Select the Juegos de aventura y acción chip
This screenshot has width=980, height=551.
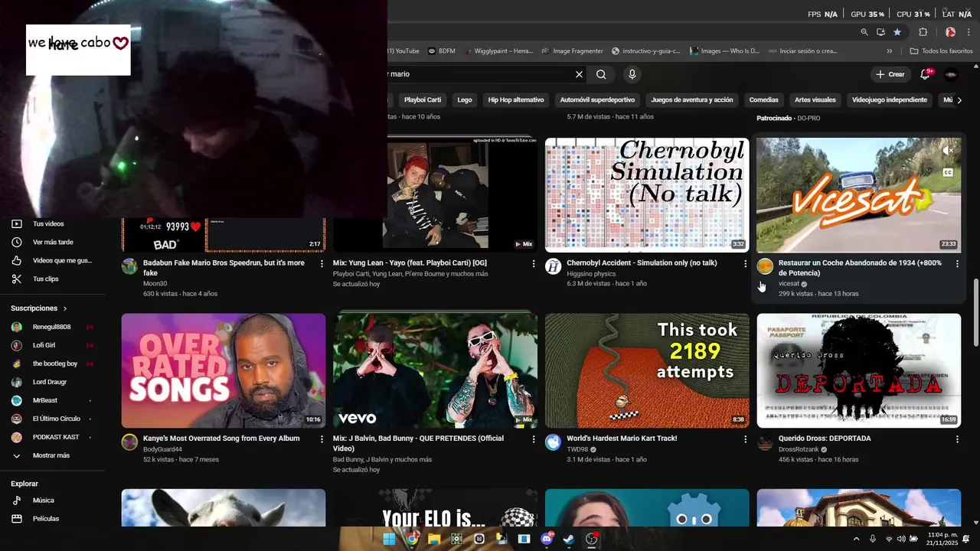[692, 99]
